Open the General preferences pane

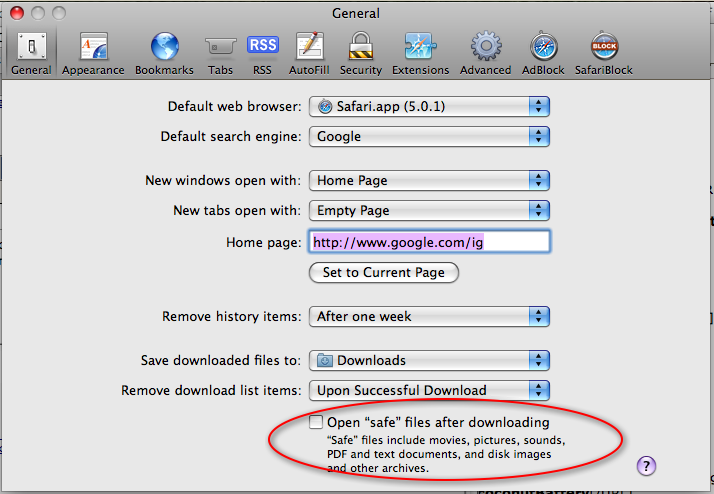(x=31, y=53)
